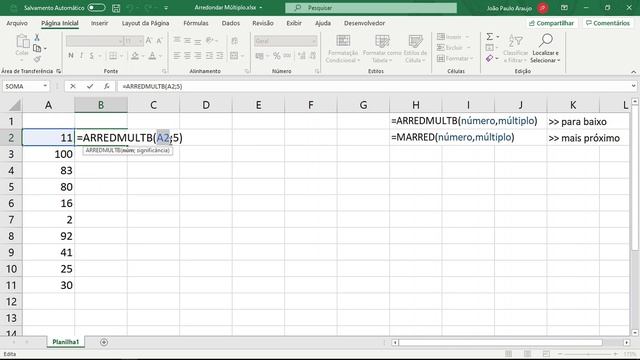Click the insert function fx icon
Screen dimensions: 640x360
coord(107,86)
